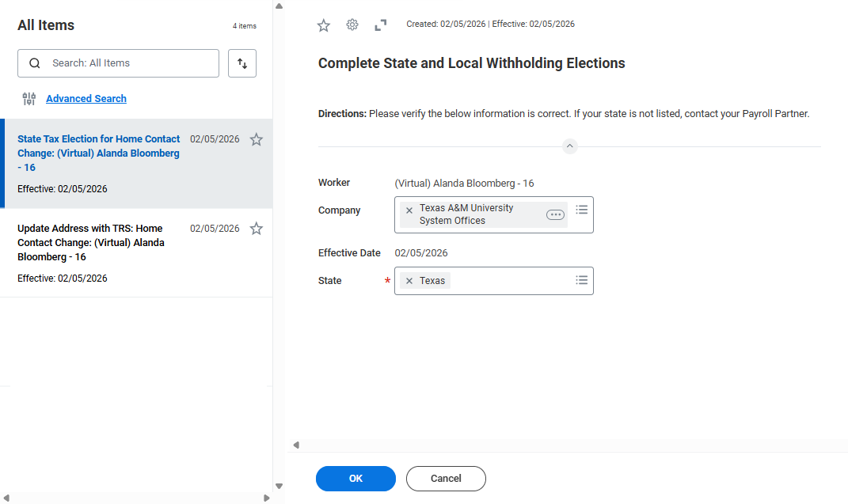Click the inbox list vertical scrollbar down arrow
Viewport: 848px width, 504px height.
pyautogui.click(x=279, y=486)
